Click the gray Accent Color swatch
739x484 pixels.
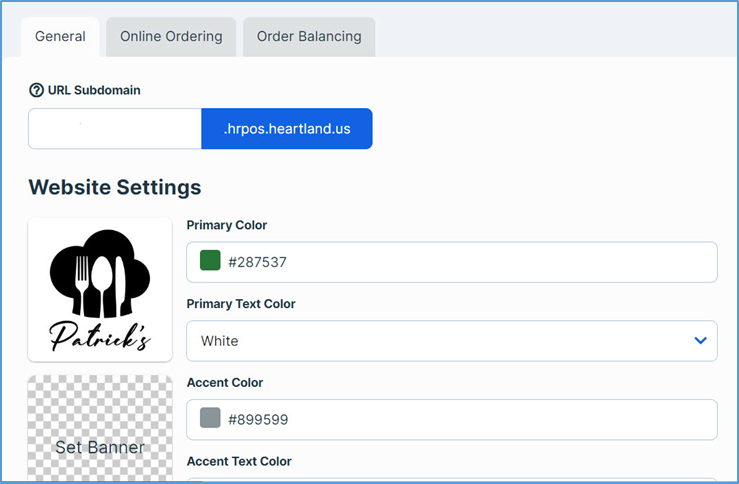point(210,419)
